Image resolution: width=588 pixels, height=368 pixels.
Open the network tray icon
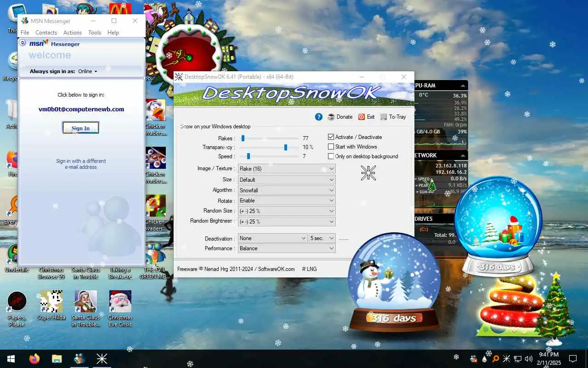coord(517,359)
